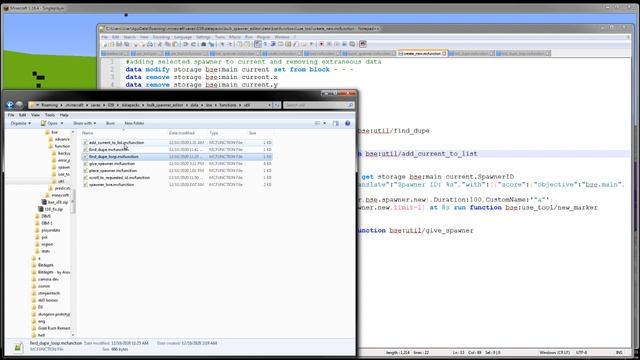Viewport: 640px width, 360px height.
Task: Select add_current_to_list.mcfunction file
Action: 116,142
